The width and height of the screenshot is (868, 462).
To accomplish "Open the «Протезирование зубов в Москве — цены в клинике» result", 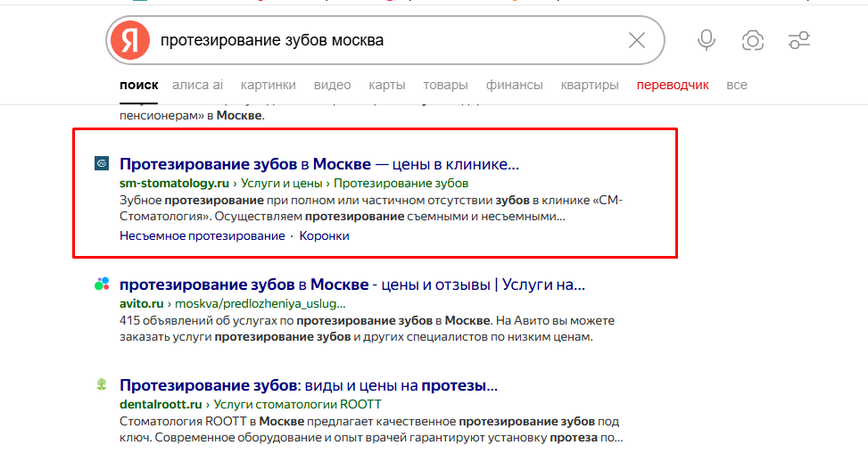I will coord(319,164).
